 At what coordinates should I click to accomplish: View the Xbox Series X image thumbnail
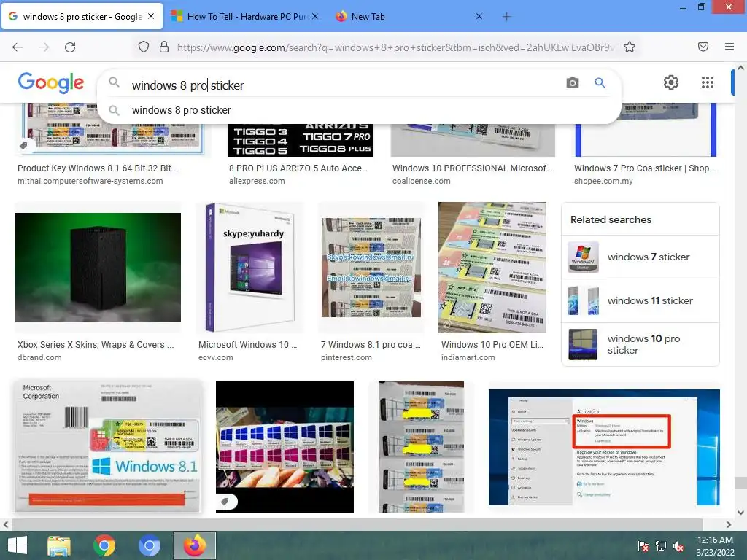(98, 267)
